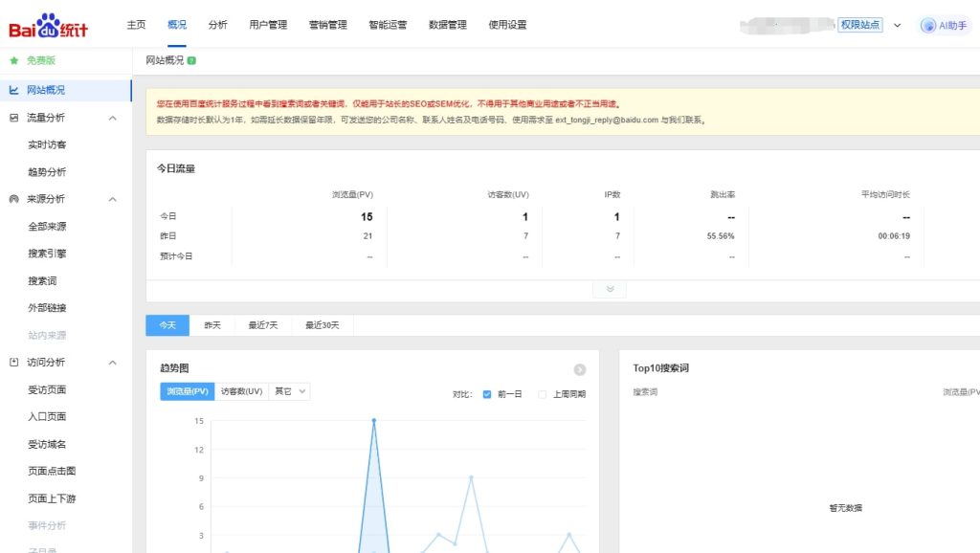980x553 pixels.
Task: Click the 流量分析 section icon
Action: (x=13, y=118)
